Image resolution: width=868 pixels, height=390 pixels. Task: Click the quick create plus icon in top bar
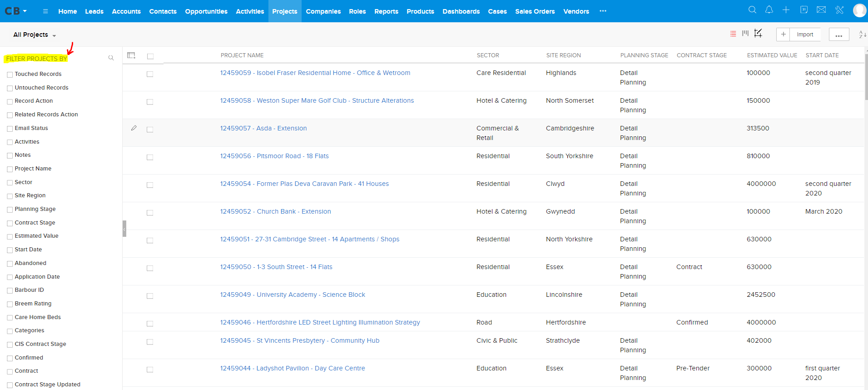[786, 10]
